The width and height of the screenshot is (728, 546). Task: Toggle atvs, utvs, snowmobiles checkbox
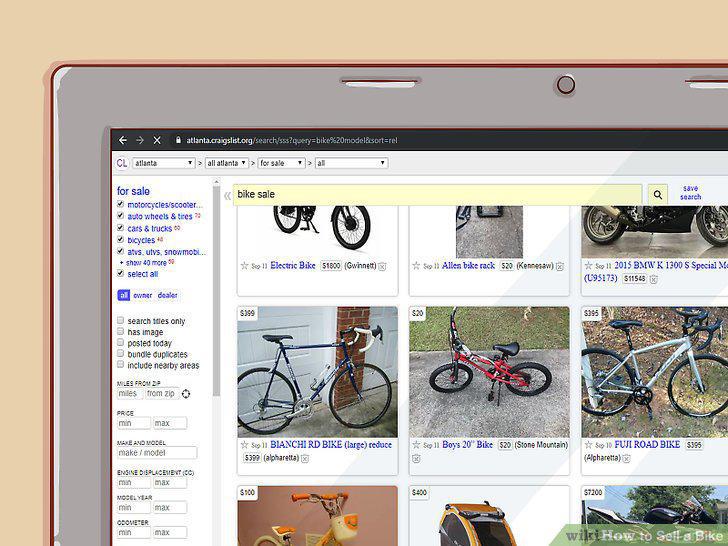tap(120, 251)
